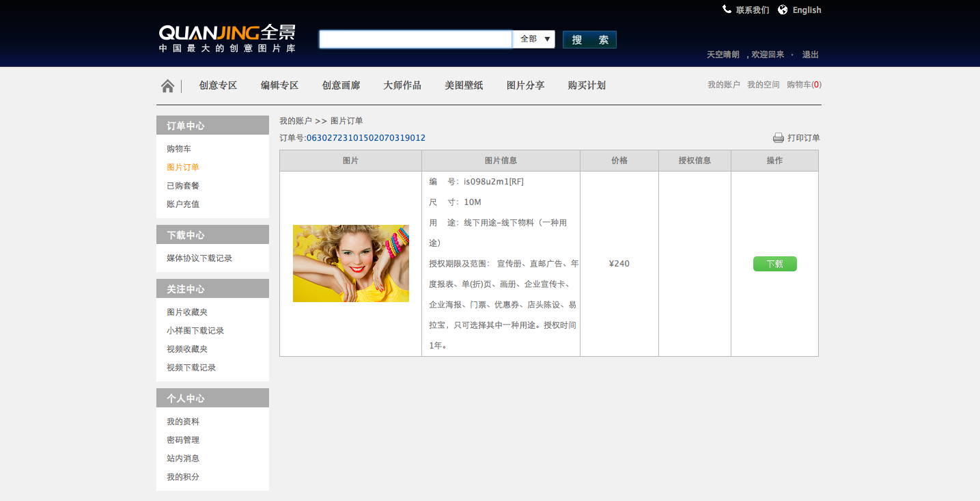Click 退出 to log out
This screenshot has height=501, width=980.
click(x=810, y=55)
